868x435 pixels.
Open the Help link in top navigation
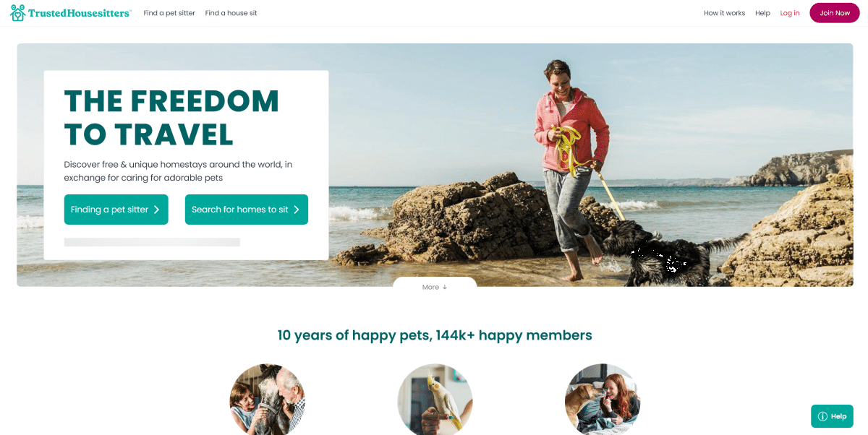click(x=762, y=13)
